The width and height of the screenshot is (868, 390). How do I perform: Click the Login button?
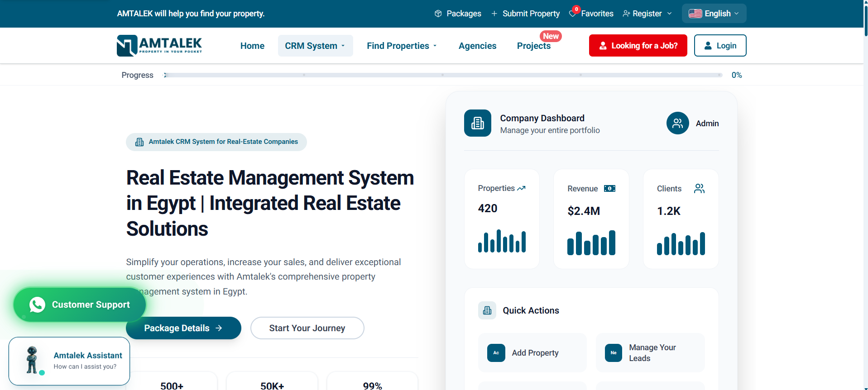coord(720,46)
